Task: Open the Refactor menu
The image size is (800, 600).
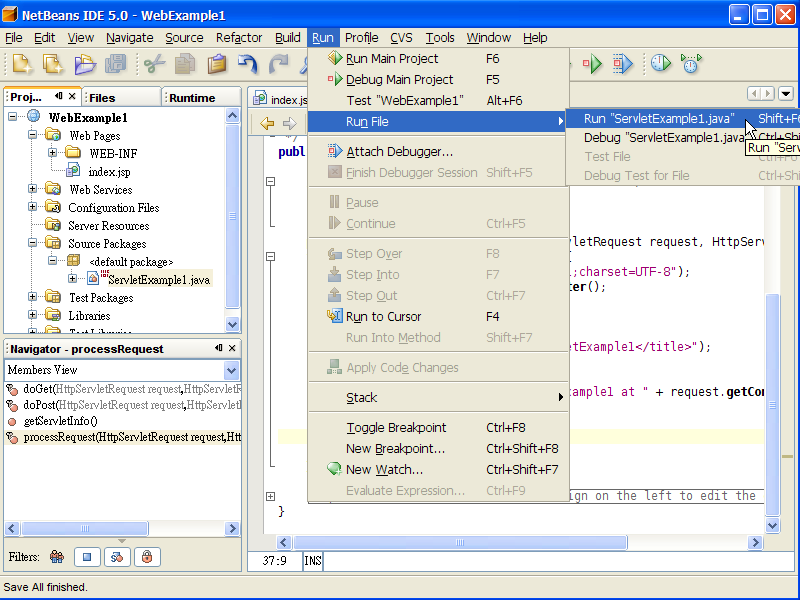Action: click(x=239, y=38)
